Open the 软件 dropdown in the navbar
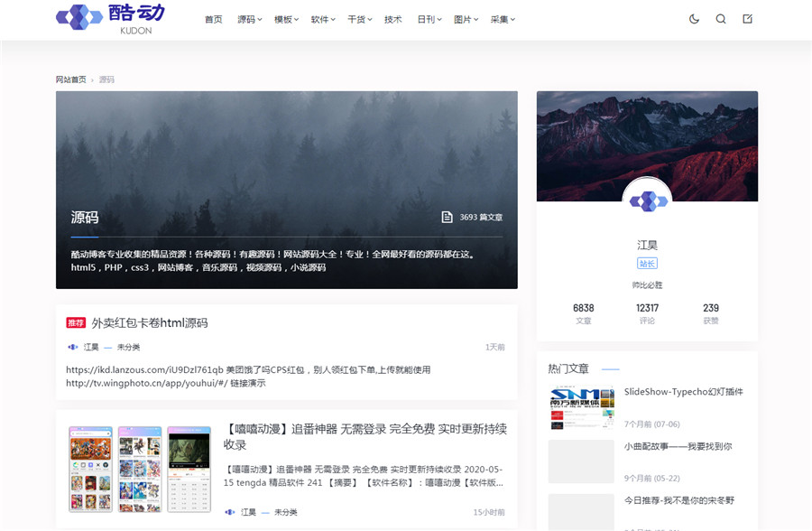The height and width of the screenshot is (531, 812). pyautogui.click(x=322, y=19)
